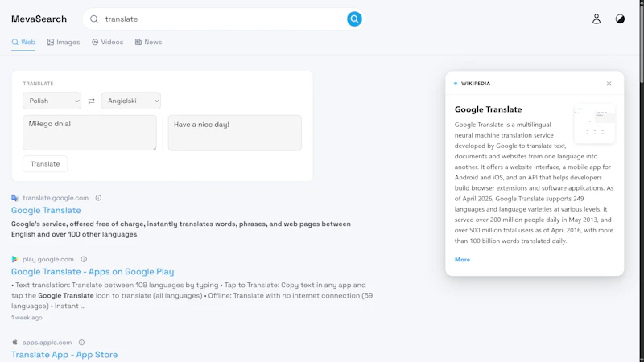Image resolution: width=644 pixels, height=362 pixels.
Task: Switch to the Web tab
Action: 23,43
